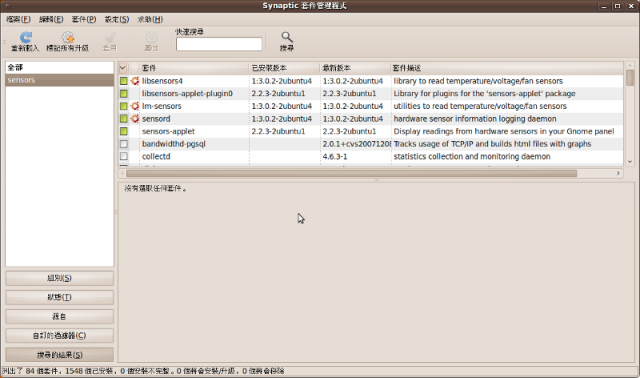Screen dimensions: 640x378
Task: Click the greyed Apply checkmark icon
Action: point(110,38)
